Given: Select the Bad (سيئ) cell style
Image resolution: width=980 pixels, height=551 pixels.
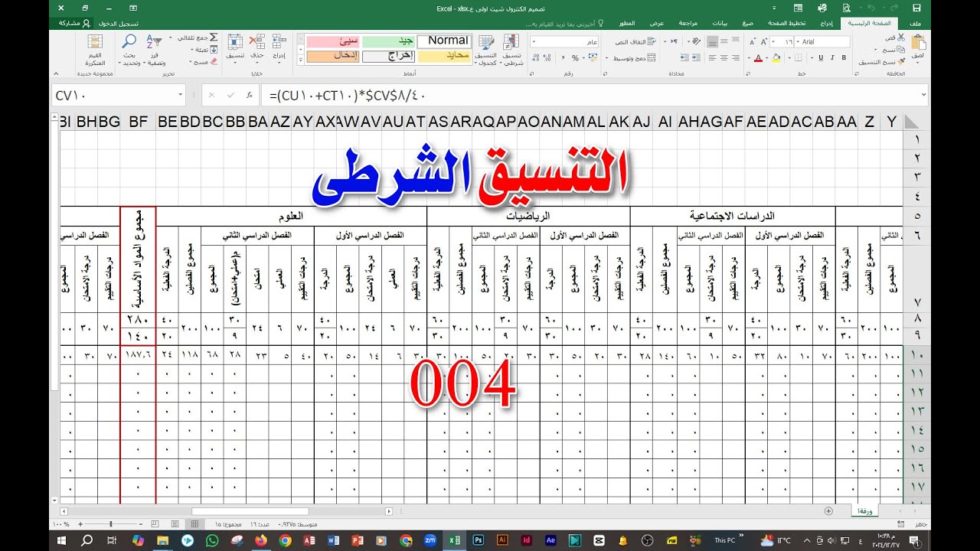Looking at the screenshot, I should pyautogui.click(x=333, y=41).
